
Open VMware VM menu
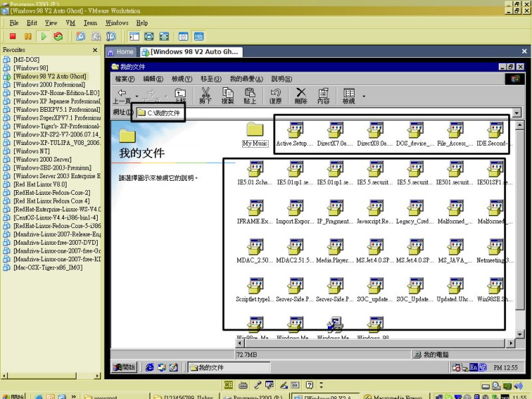point(70,23)
